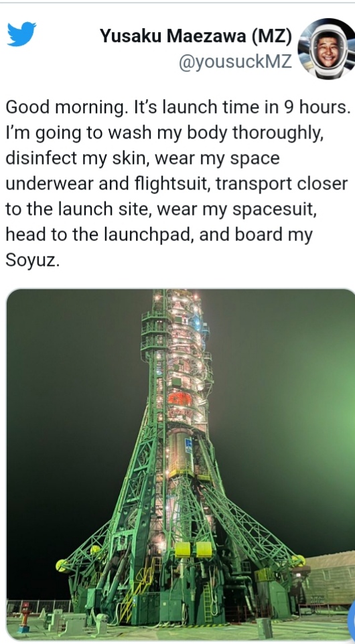This screenshot has width=355, height=644.
Task: Open Yusaku Maezawa's profile picture
Action: coord(328,48)
